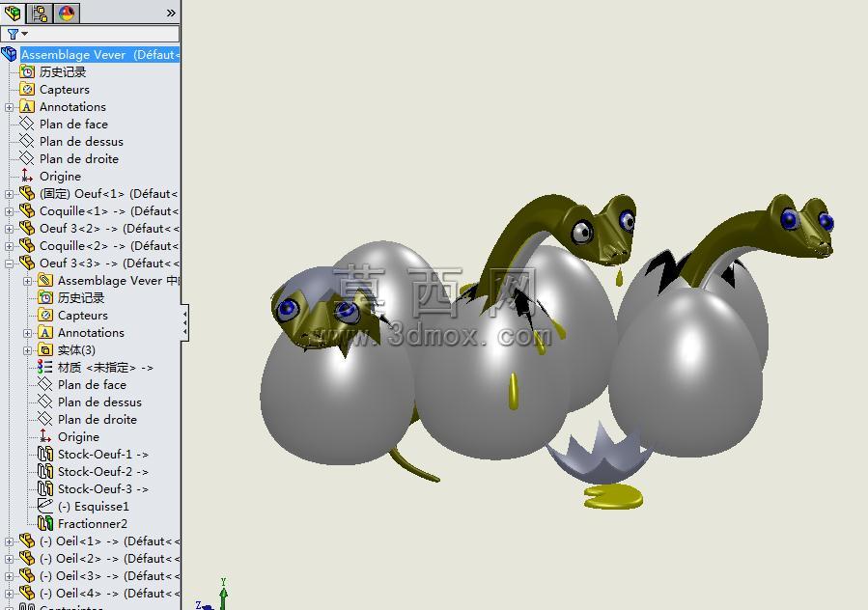Expand the 实体(3) solid bodies folder
The height and width of the screenshot is (610, 868).
(x=28, y=350)
